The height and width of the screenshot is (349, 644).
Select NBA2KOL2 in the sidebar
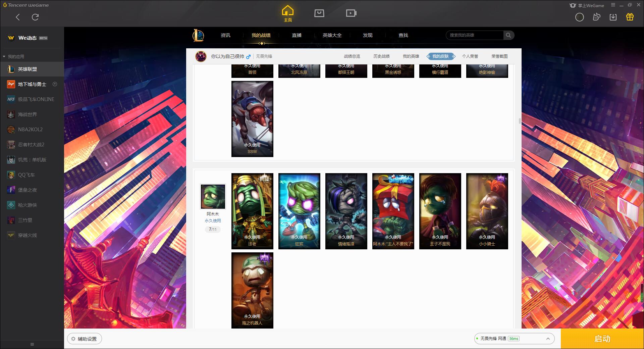pos(32,130)
